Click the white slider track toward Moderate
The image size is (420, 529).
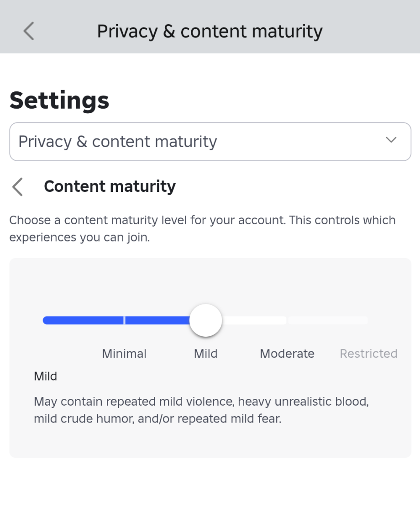(x=254, y=320)
